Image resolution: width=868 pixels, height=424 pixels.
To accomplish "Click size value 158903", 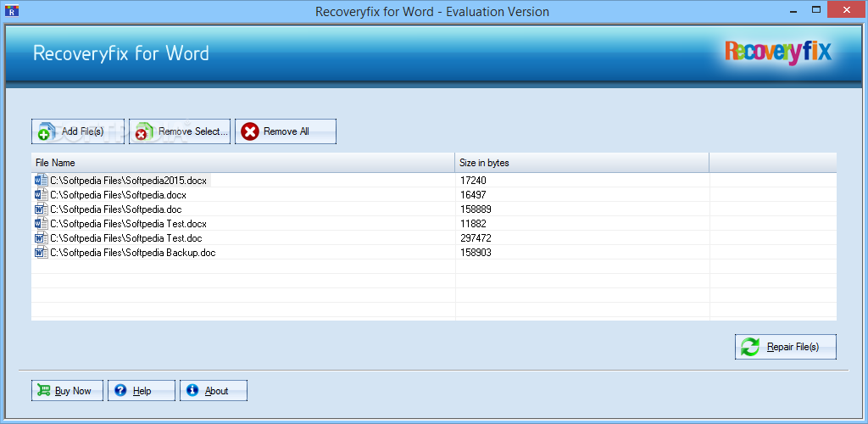I will [x=476, y=253].
